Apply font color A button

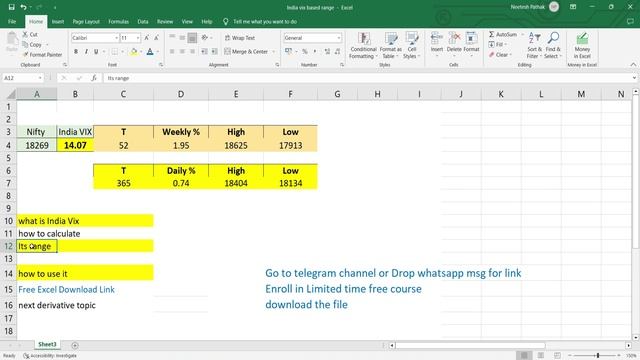150,51
